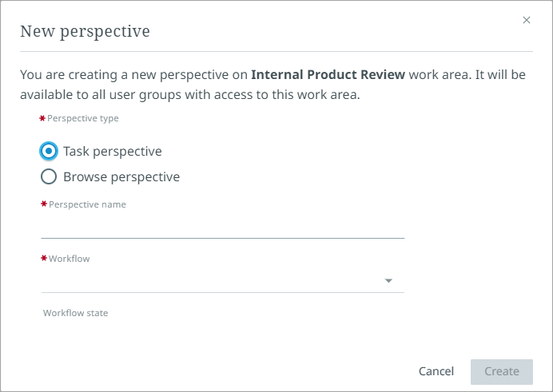Open the Workflow combo box field
This screenshot has width=553, height=392.
(212, 281)
